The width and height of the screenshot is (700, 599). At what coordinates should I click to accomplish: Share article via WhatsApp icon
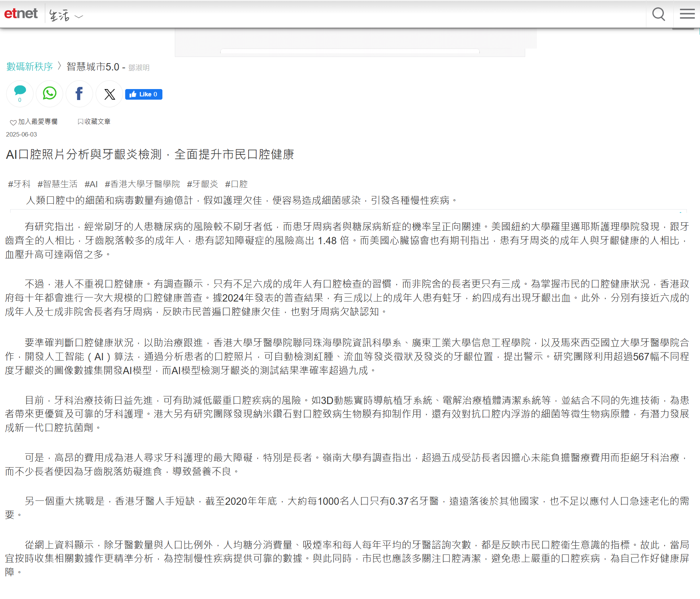(x=50, y=94)
